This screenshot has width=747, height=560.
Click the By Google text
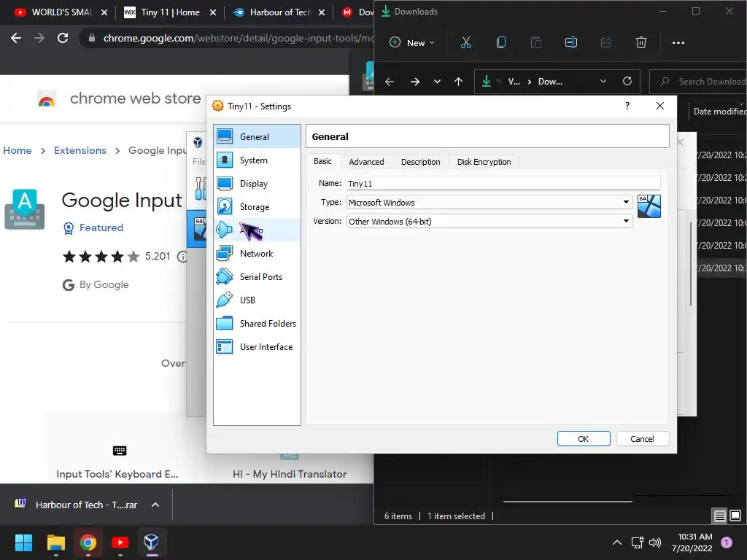click(104, 285)
